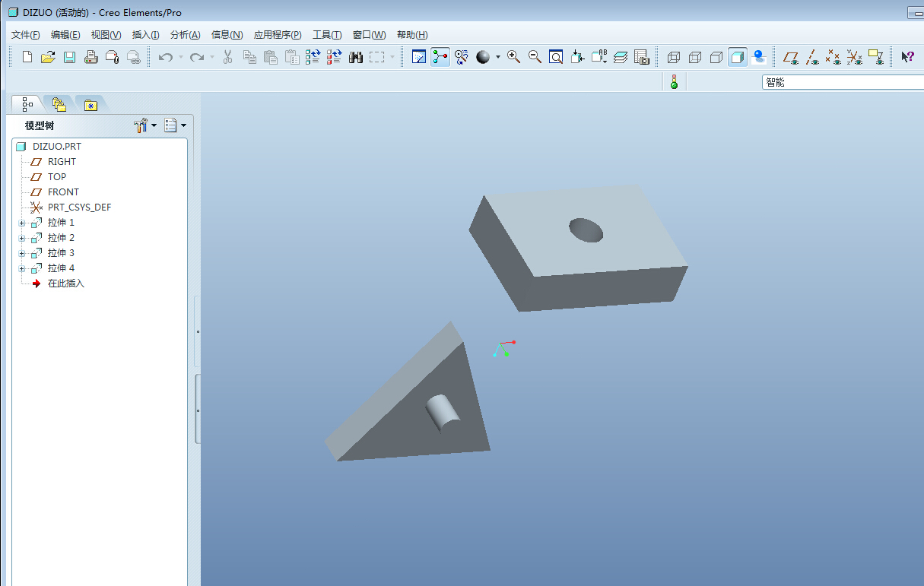The image size is (924, 586).
Task: Open the Regeneration Manager icon
Action: [x=334, y=57]
